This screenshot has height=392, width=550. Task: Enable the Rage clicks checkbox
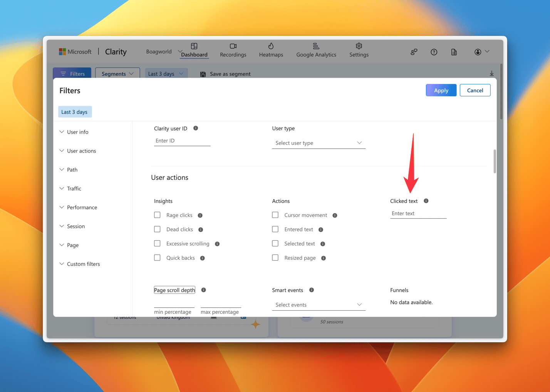click(157, 215)
